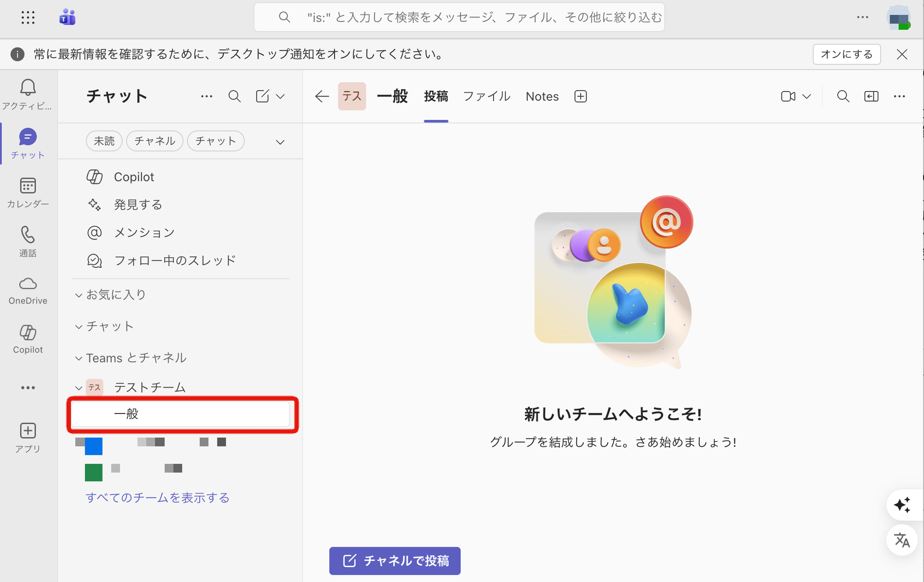The width and height of the screenshot is (924, 582).
Task: Open the meeting video dropdown arrow
Action: click(x=807, y=96)
